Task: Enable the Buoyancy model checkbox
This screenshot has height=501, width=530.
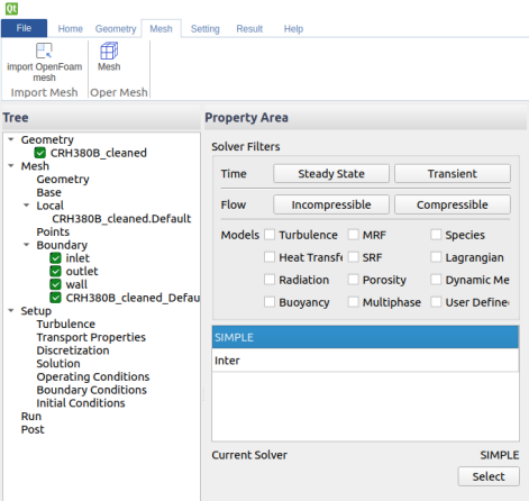Action: [x=269, y=302]
